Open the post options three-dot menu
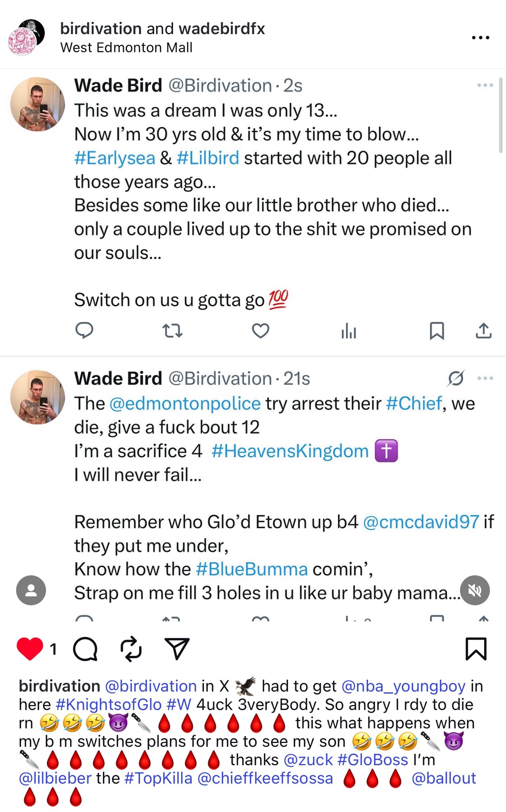This screenshot has height=812, width=506. click(x=481, y=38)
